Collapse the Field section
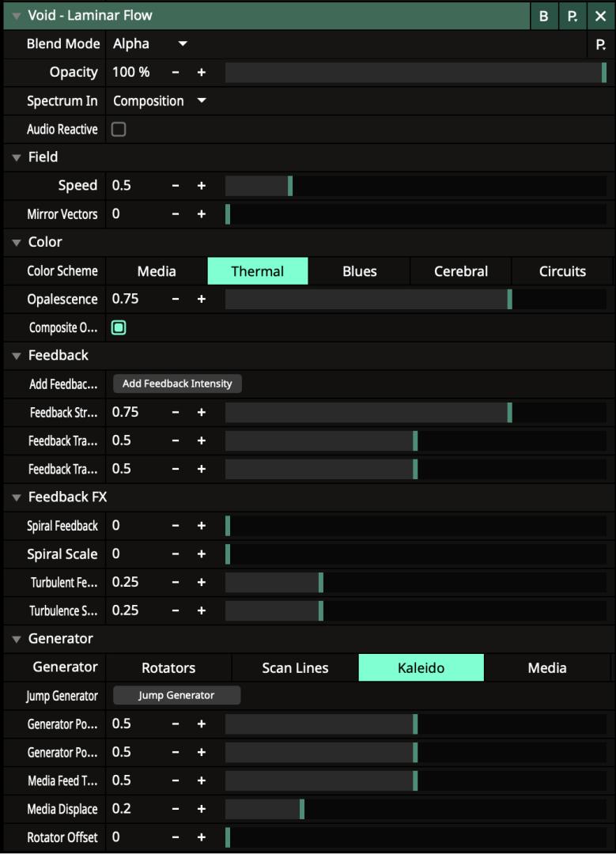Image resolution: width=616 pixels, height=854 pixels. 17,157
